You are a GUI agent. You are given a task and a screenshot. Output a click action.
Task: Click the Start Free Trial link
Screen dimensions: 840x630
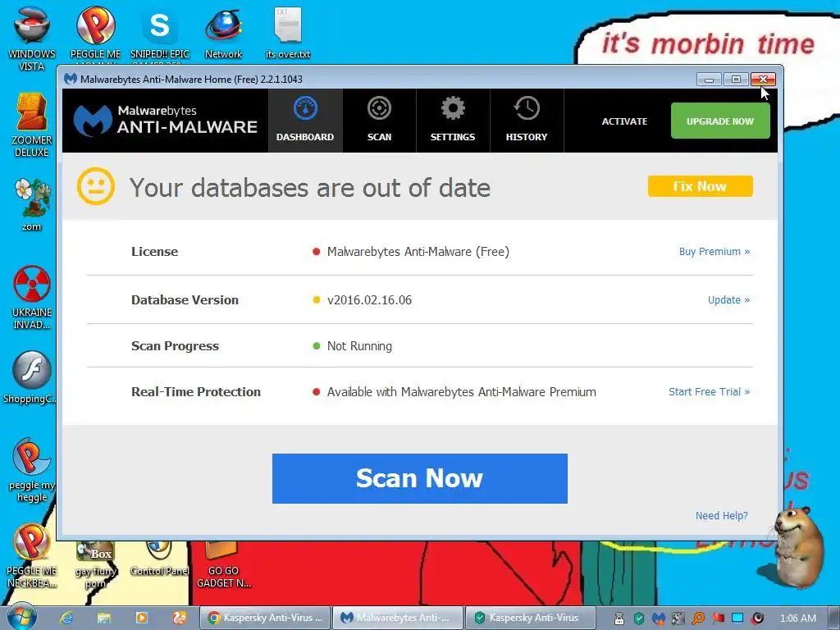(x=709, y=391)
